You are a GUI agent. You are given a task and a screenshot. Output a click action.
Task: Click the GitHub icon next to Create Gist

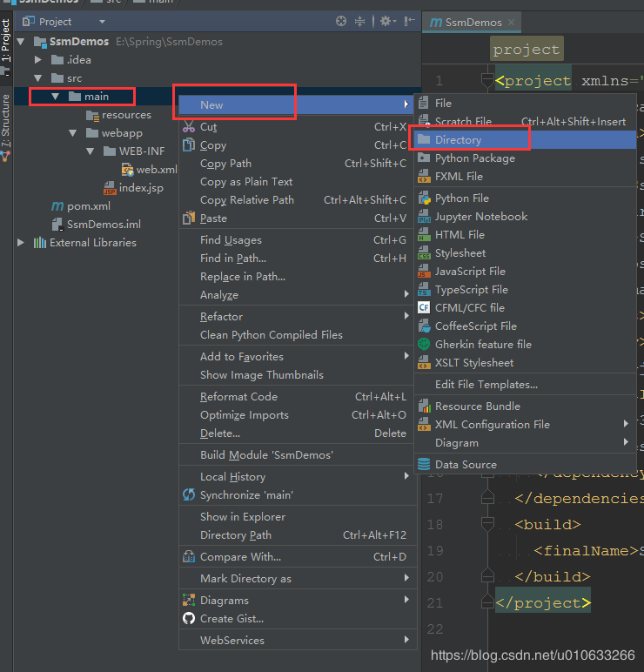tap(189, 618)
